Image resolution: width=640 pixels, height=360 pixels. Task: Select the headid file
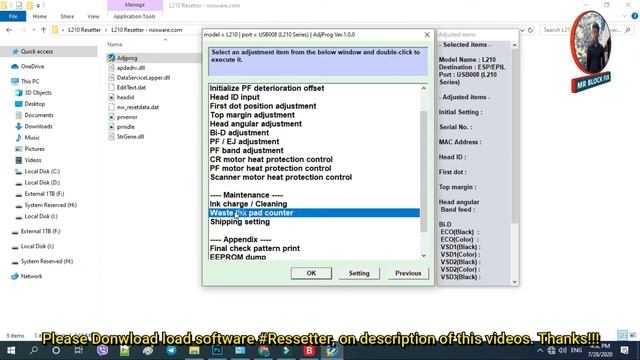point(125,97)
